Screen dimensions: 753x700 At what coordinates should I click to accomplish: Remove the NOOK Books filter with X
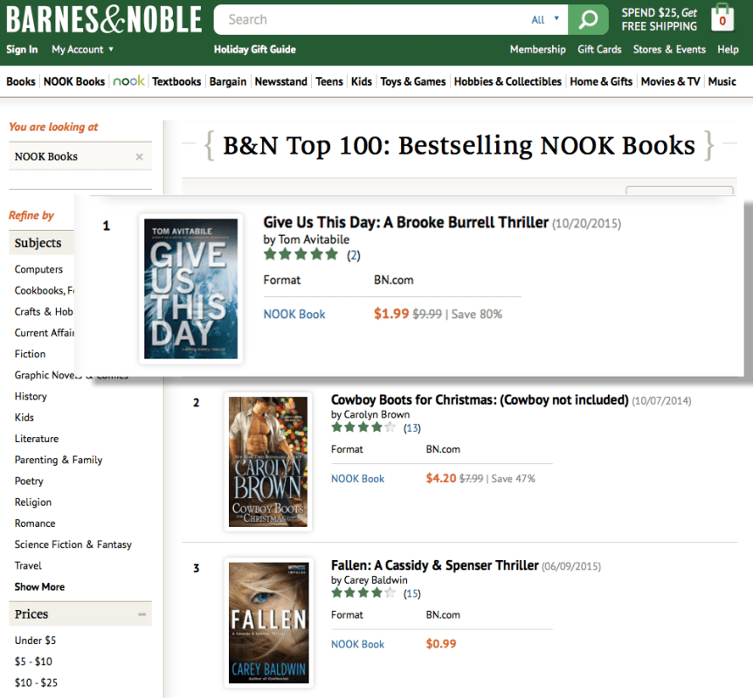pyautogui.click(x=139, y=157)
